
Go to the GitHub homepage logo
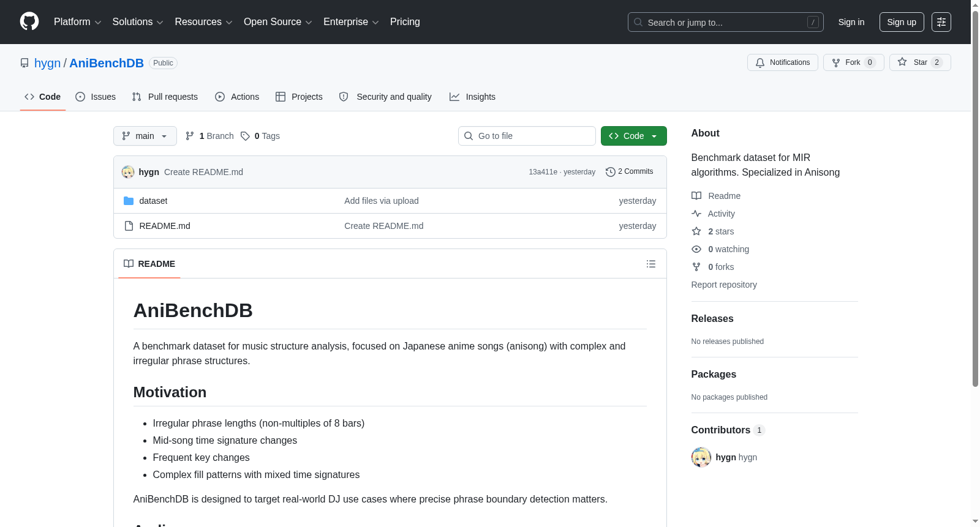pos(29,21)
